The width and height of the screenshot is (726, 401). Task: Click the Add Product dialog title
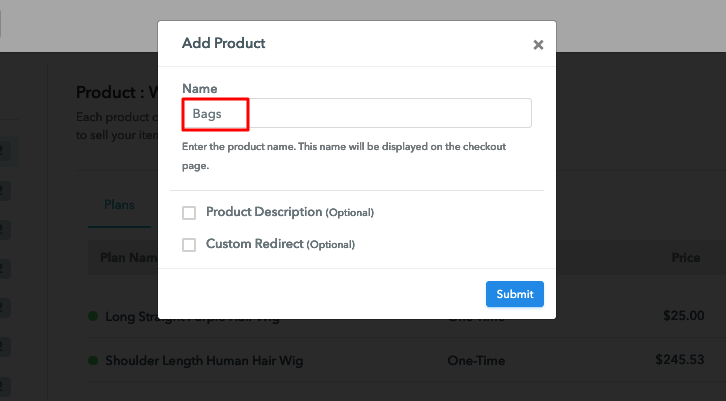(x=223, y=44)
